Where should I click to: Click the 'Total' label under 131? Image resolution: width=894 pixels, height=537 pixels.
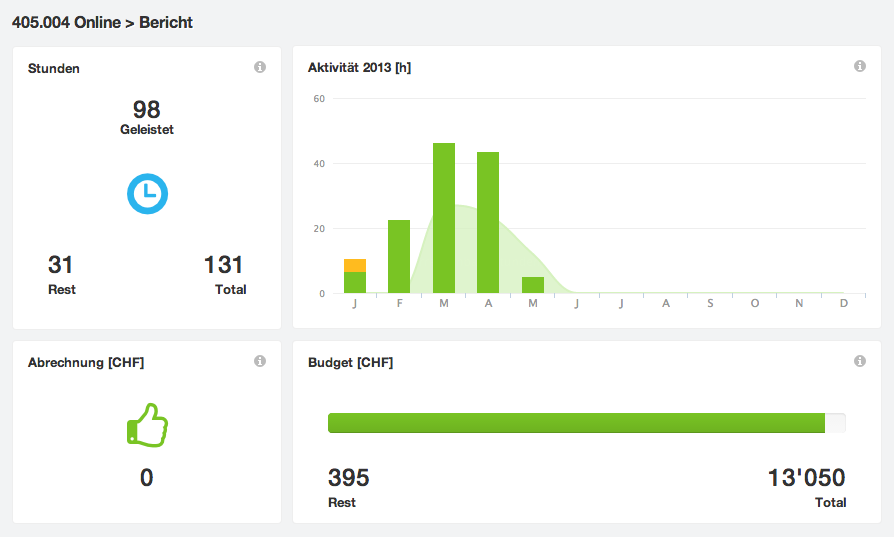[x=230, y=290]
